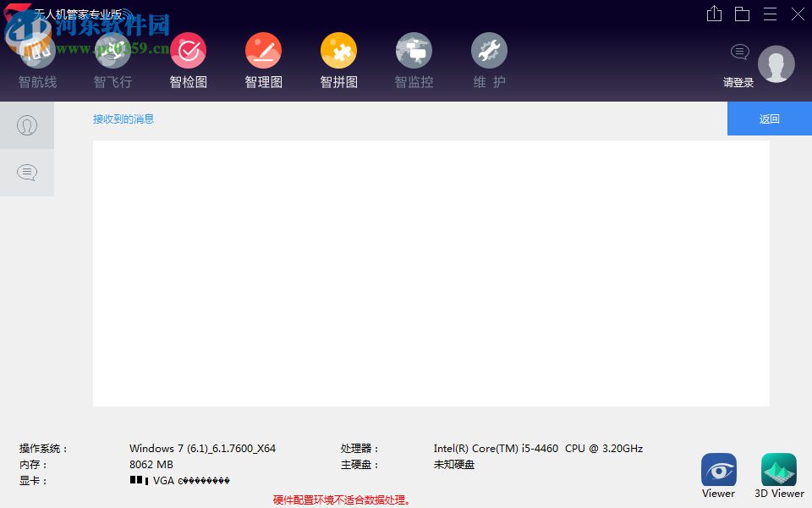The height and width of the screenshot is (508, 812).
Task: Open the 3D Viewer tool
Action: tap(778, 471)
